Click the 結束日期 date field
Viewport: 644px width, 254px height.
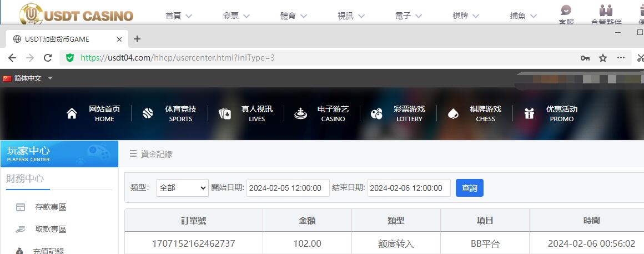point(409,188)
